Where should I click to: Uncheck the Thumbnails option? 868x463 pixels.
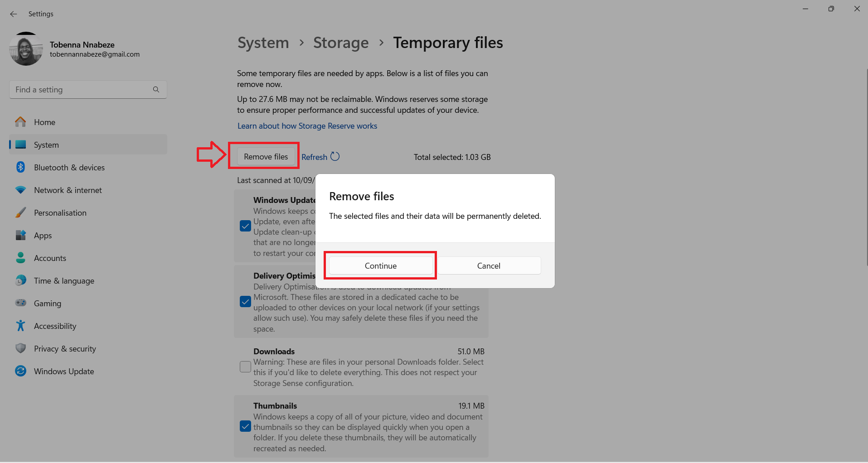click(x=245, y=426)
